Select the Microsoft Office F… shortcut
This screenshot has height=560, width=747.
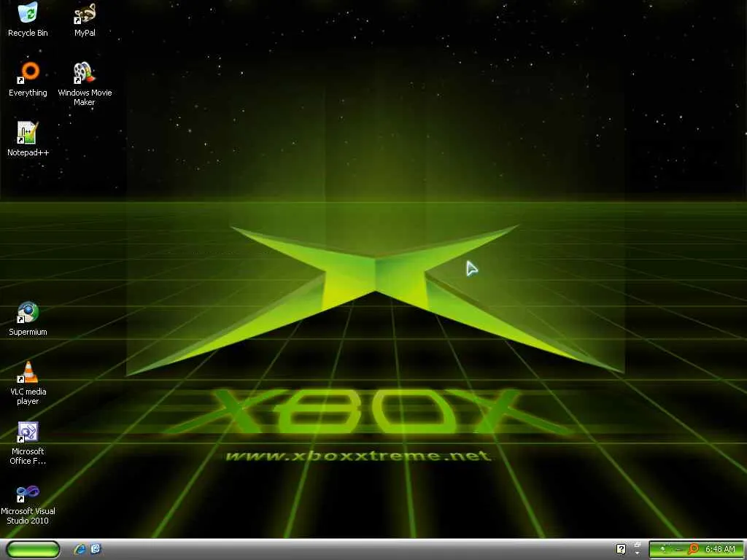(28, 443)
